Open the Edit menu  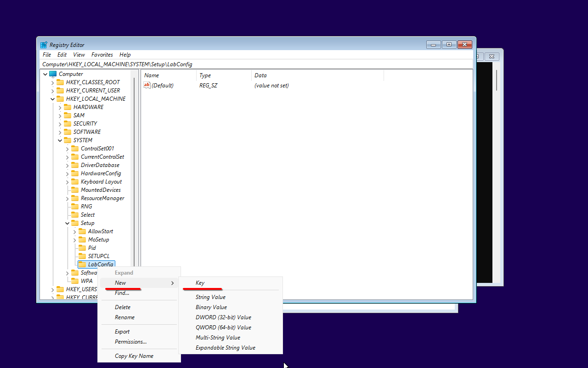click(x=62, y=55)
